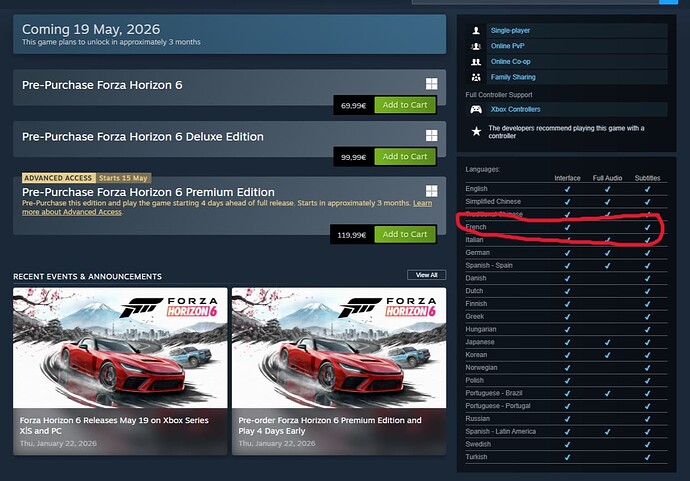Click Japanese Full Audio checkmark

(607, 342)
